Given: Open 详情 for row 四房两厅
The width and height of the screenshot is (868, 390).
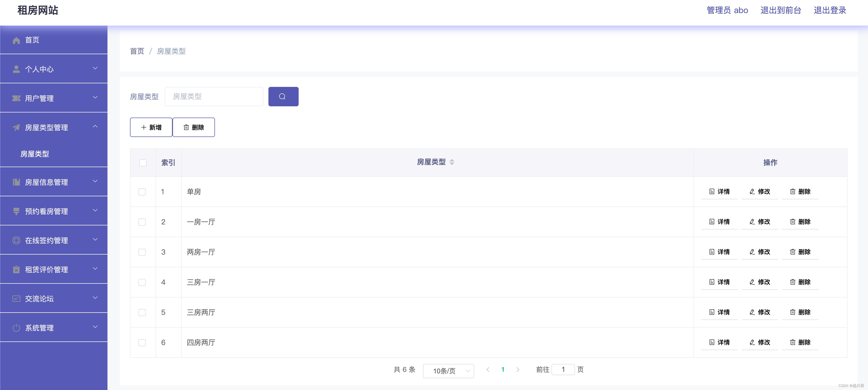Looking at the screenshot, I should (719, 342).
